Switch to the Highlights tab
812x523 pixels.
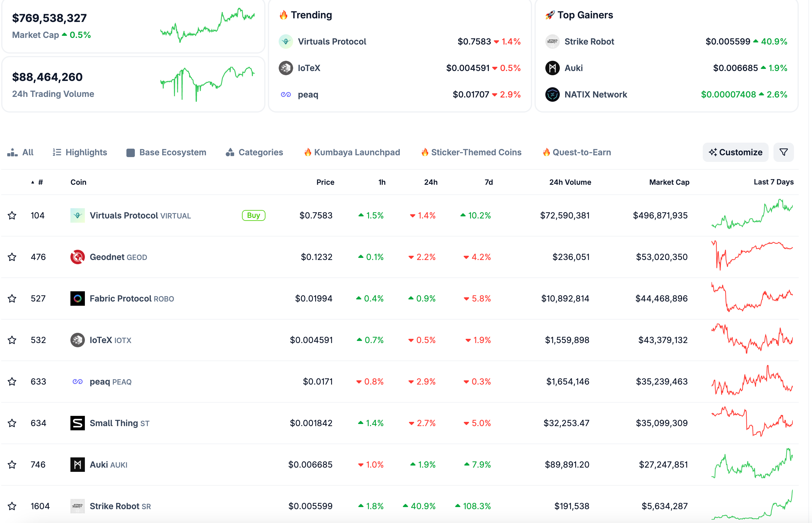coord(80,152)
